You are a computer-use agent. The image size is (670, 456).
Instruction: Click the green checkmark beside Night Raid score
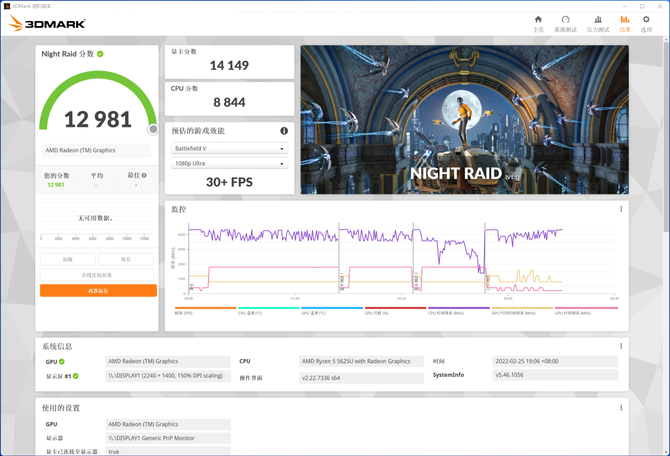click(100, 54)
